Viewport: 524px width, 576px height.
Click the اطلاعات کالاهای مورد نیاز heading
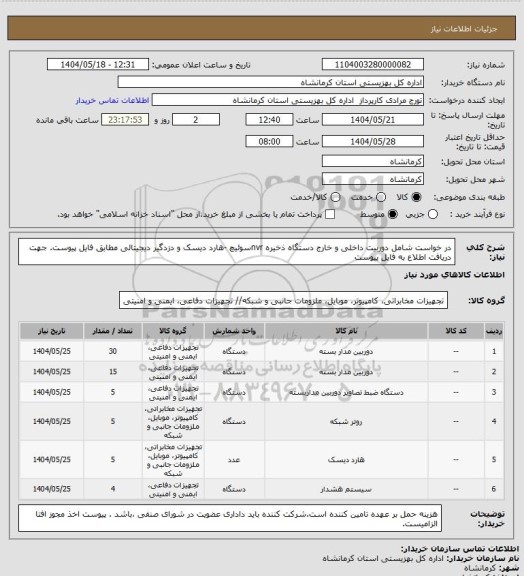[x=455, y=275]
